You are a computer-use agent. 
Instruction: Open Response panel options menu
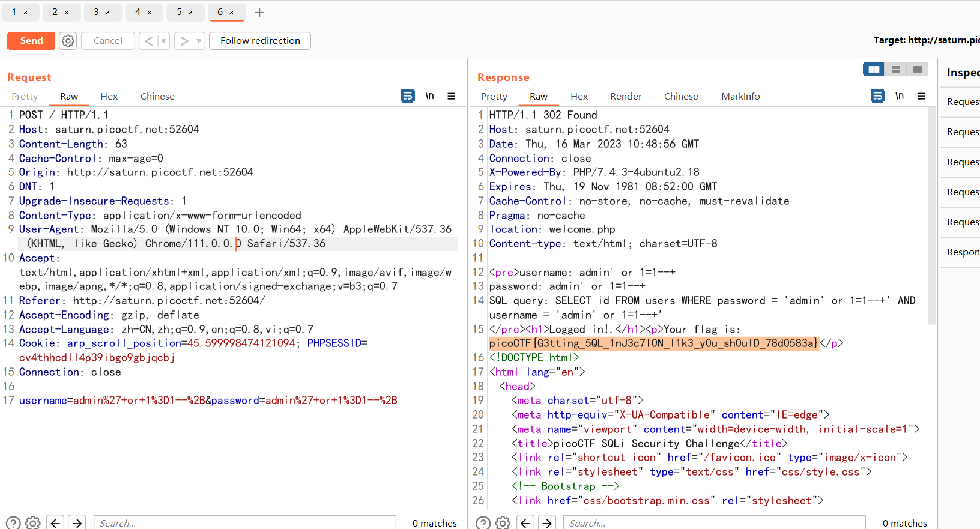click(x=921, y=96)
